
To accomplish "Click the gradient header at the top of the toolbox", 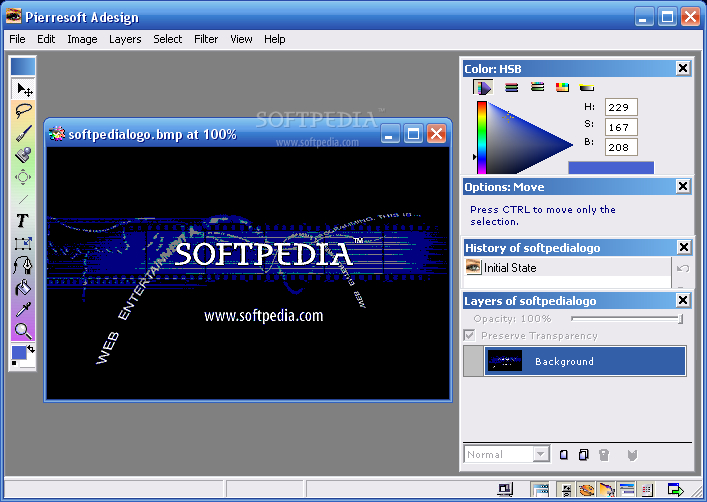I will click(x=23, y=66).
